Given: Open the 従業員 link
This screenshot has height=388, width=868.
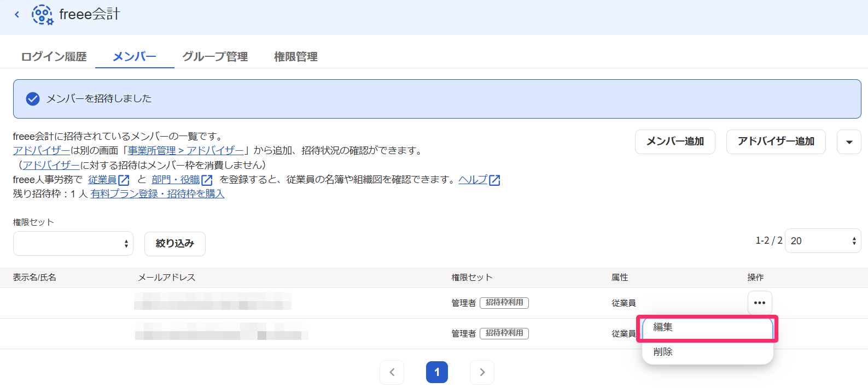Looking at the screenshot, I should point(102,180).
